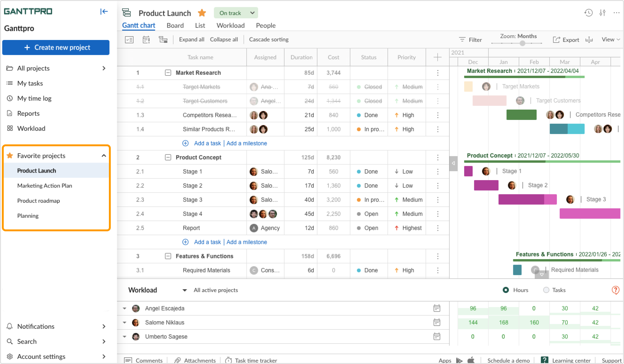Open row menu for Stage 3 task

coord(438,200)
